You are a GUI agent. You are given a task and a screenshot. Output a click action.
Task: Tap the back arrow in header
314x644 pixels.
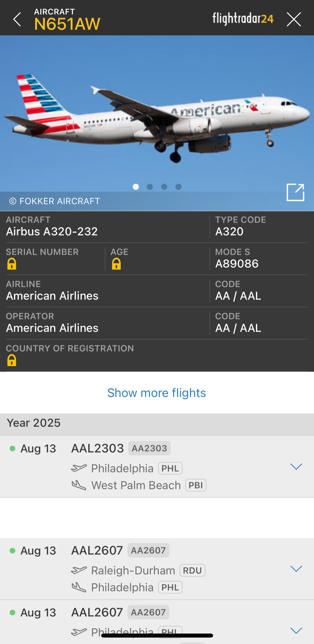tap(17, 19)
